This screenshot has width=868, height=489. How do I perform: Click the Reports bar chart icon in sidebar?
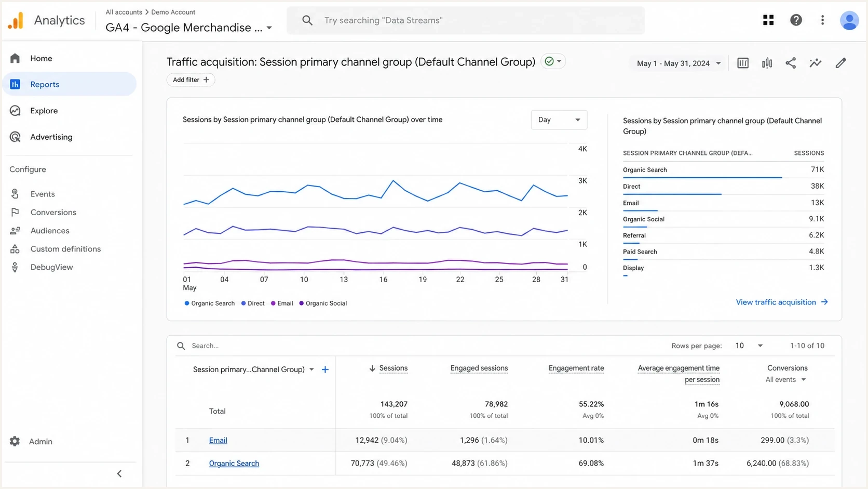point(15,84)
